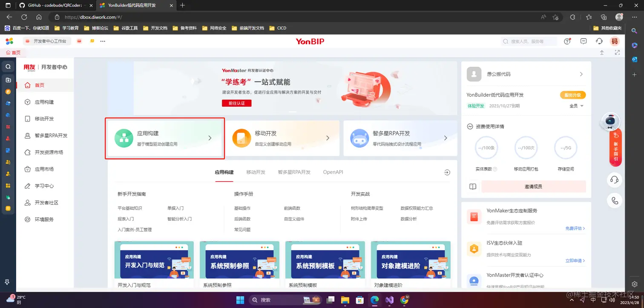Click the headset service icon in top bar

click(x=599, y=41)
